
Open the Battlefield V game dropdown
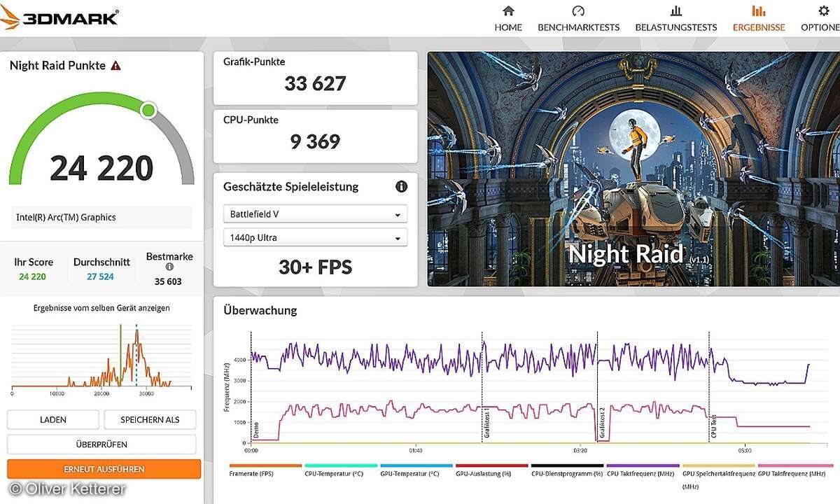315,214
